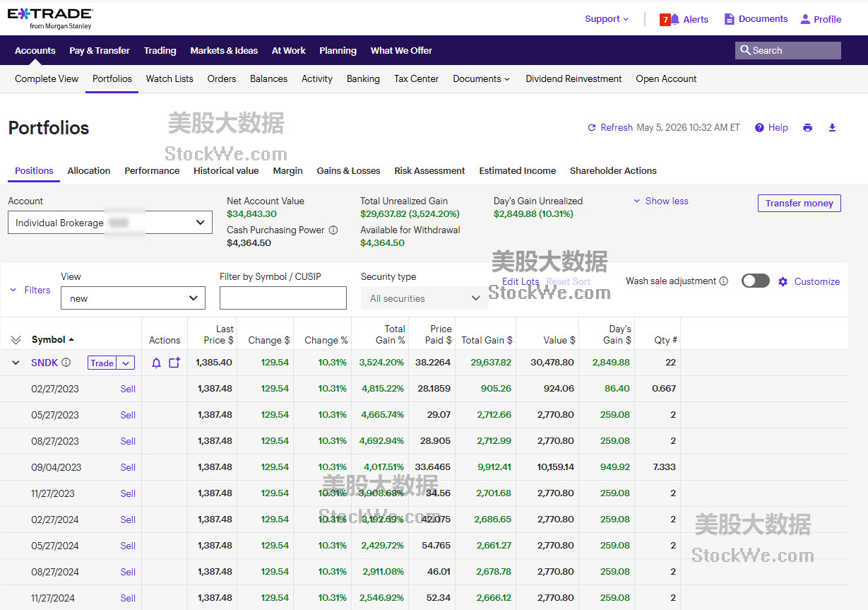Open the What We Offer menu

[x=401, y=51]
